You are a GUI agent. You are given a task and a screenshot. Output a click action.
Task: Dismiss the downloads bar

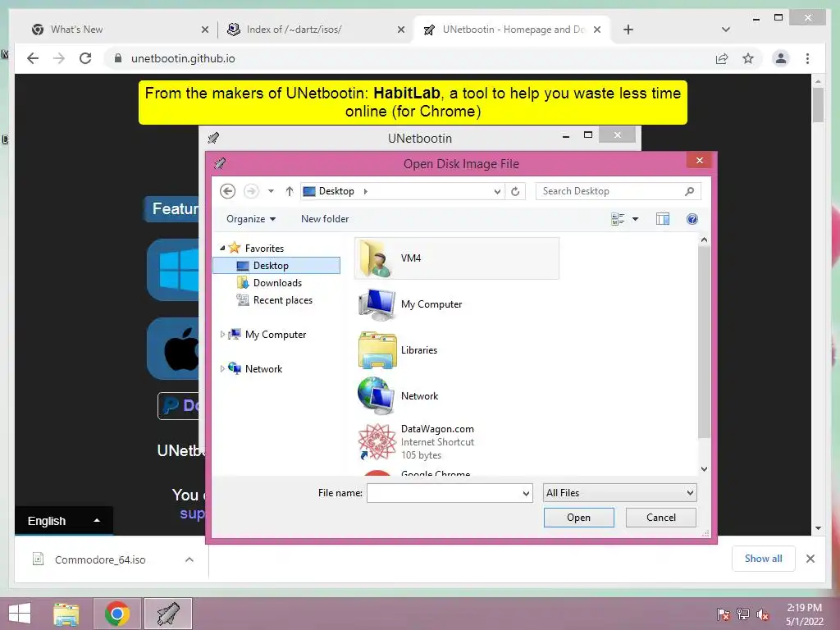coord(810,559)
